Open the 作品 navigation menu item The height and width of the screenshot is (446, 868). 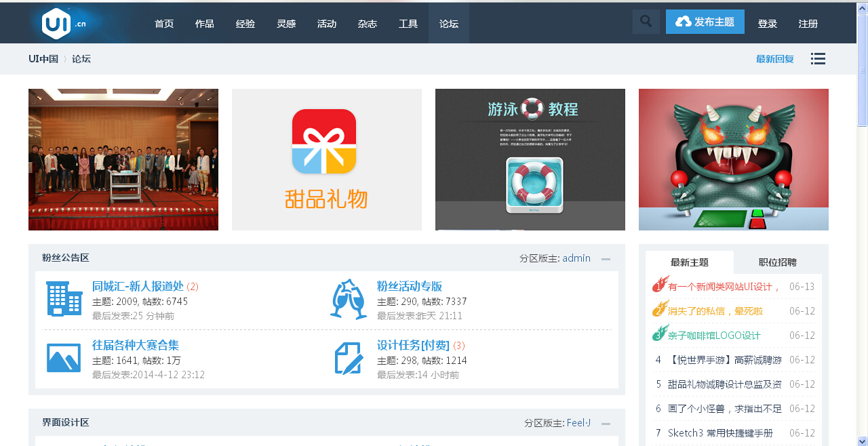tap(204, 24)
